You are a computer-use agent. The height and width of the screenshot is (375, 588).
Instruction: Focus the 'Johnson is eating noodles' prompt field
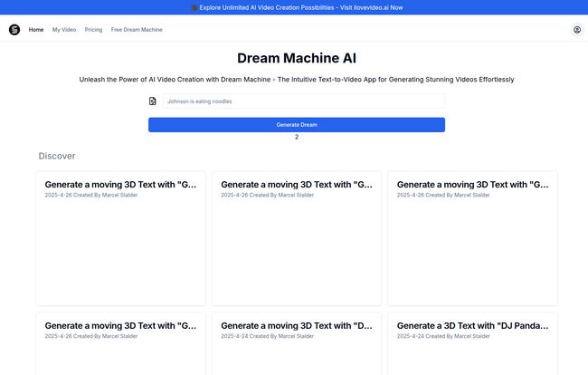(304, 101)
